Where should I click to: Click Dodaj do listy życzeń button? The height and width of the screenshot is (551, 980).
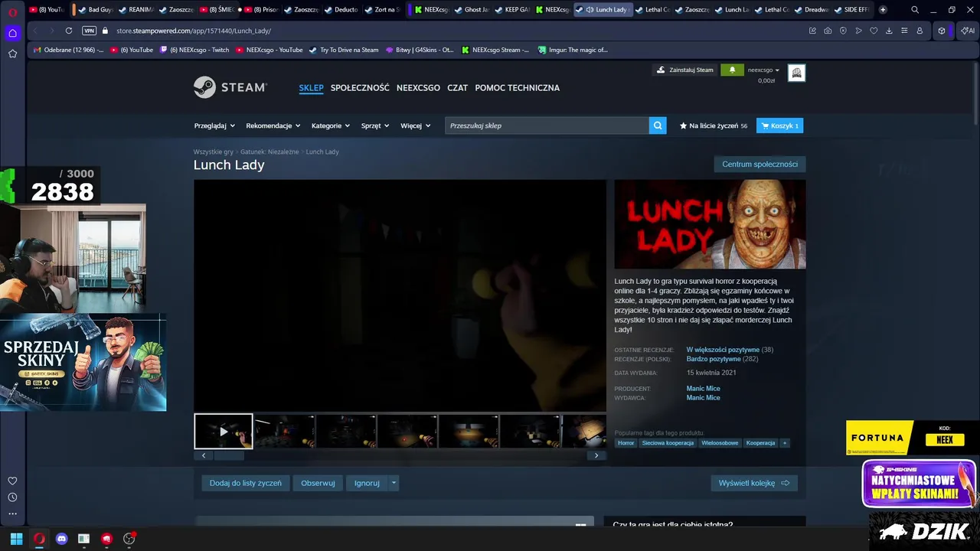pos(246,483)
